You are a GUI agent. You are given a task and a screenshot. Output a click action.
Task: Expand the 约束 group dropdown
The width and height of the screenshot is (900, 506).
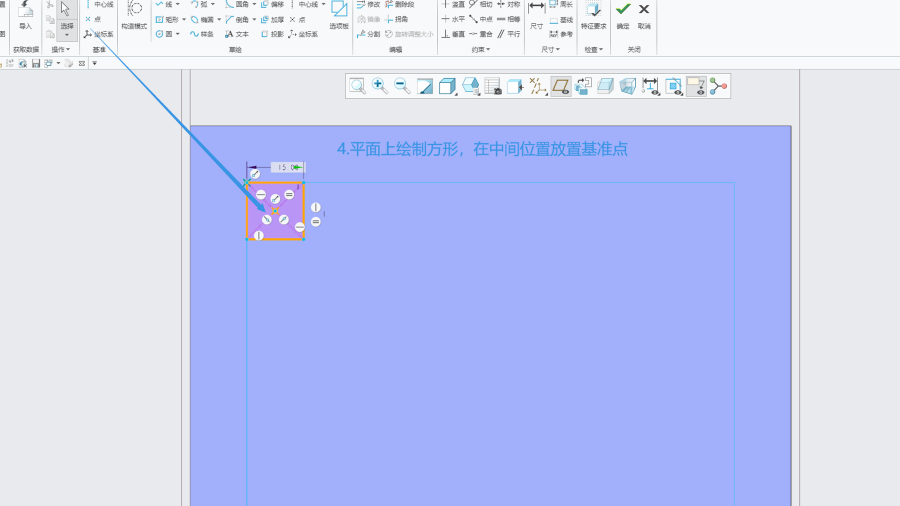pos(483,49)
